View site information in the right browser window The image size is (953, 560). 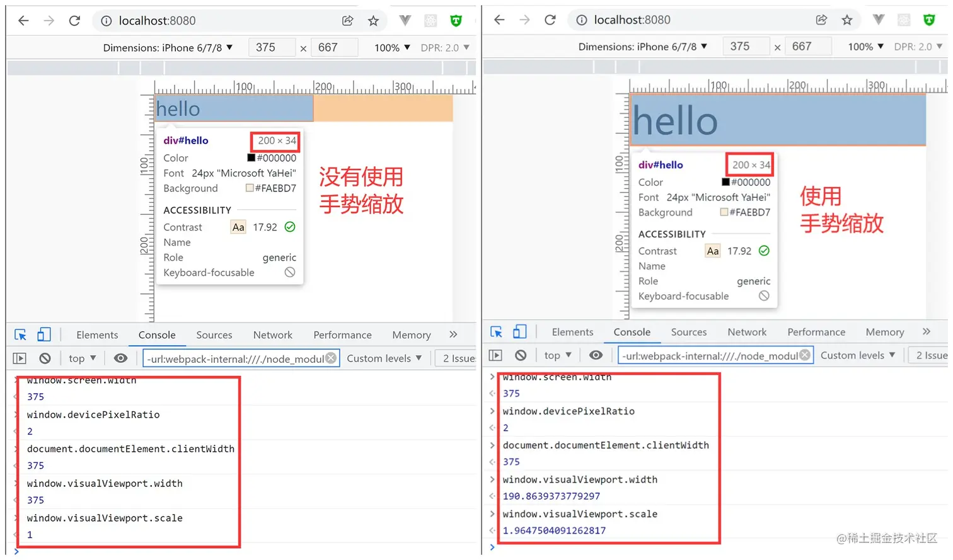(x=581, y=20)
